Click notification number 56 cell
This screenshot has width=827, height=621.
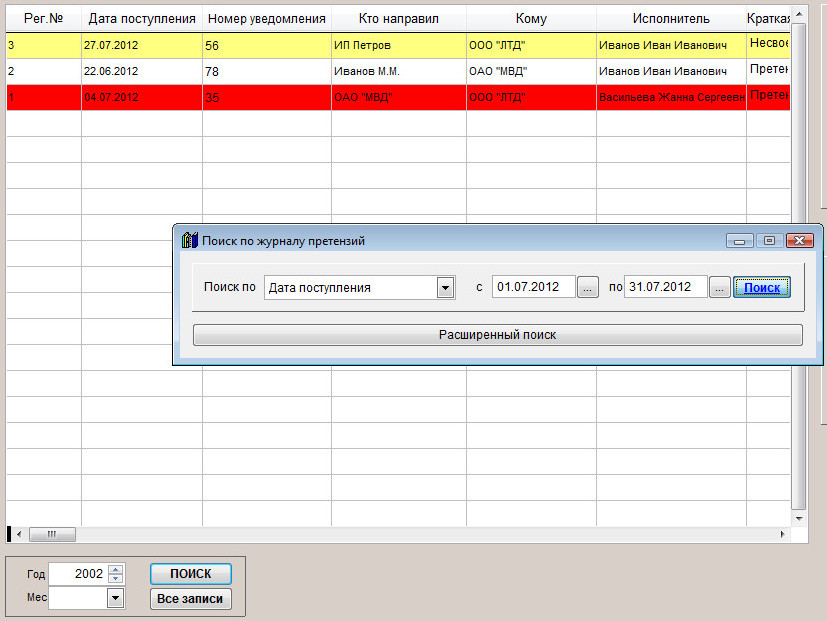[x=267, y=45]
